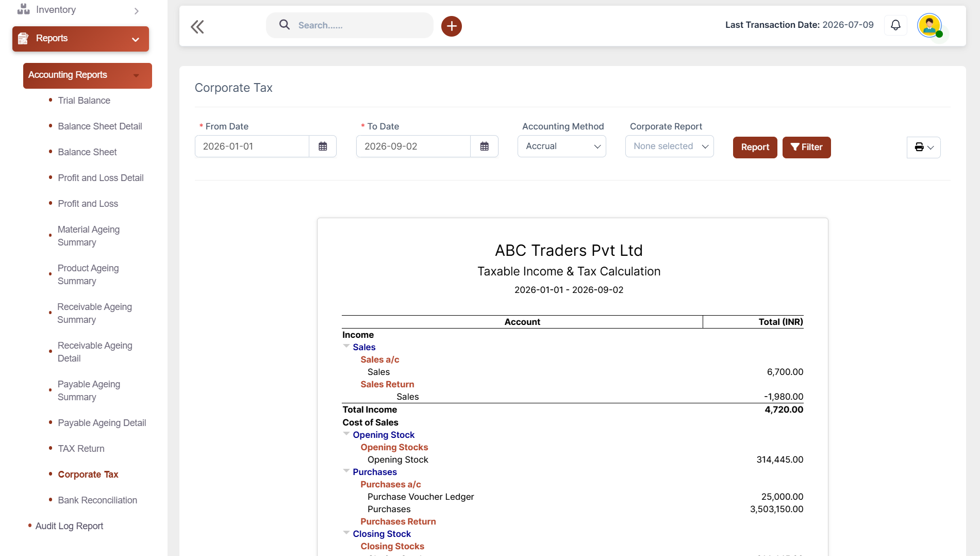Collapse Reports menu chevron
This screenshot has width=980, height=556.
point(136,39)
